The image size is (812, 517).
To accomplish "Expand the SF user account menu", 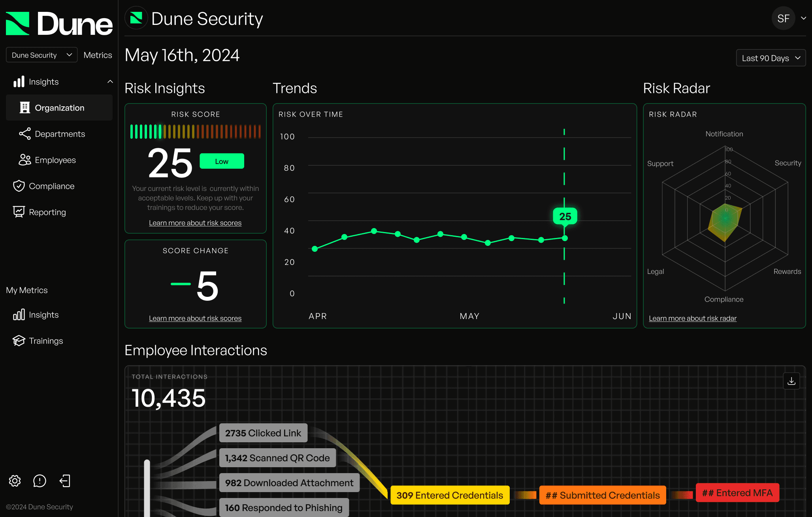I will (803, 18).
